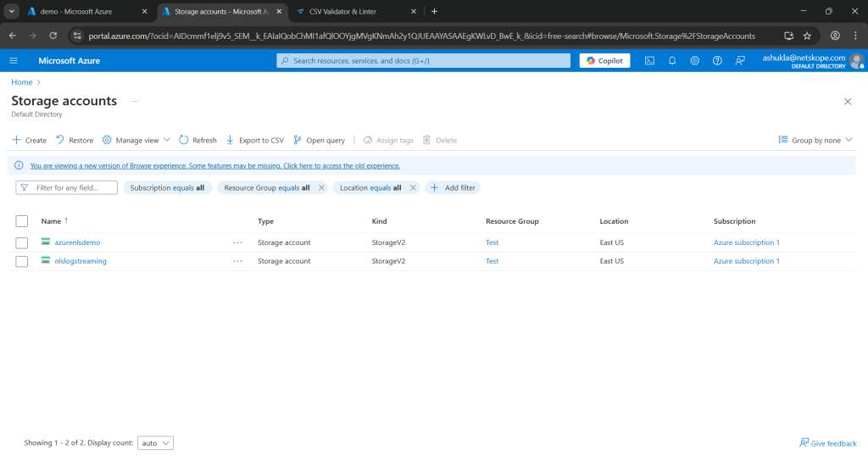Open the Subscription equals all filter
The height and width of the screenshot is (461, 868).
coord(167,188)
